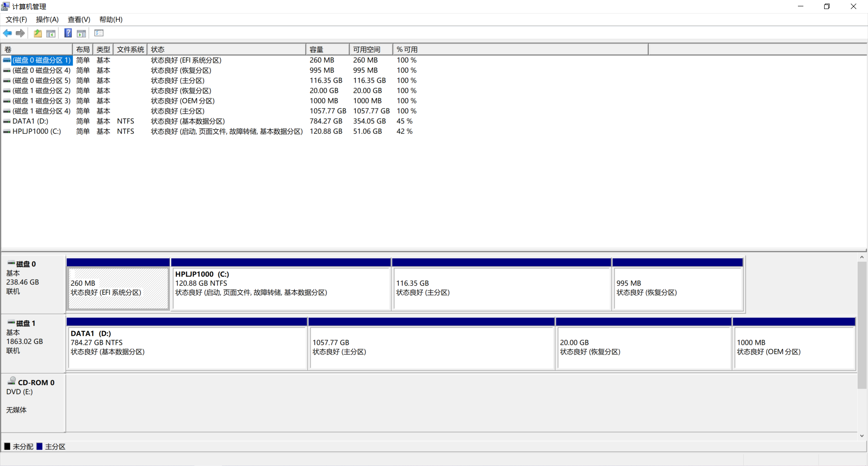Toggle the Show/Hide Console Tree icon

click(x=51, y=33)
